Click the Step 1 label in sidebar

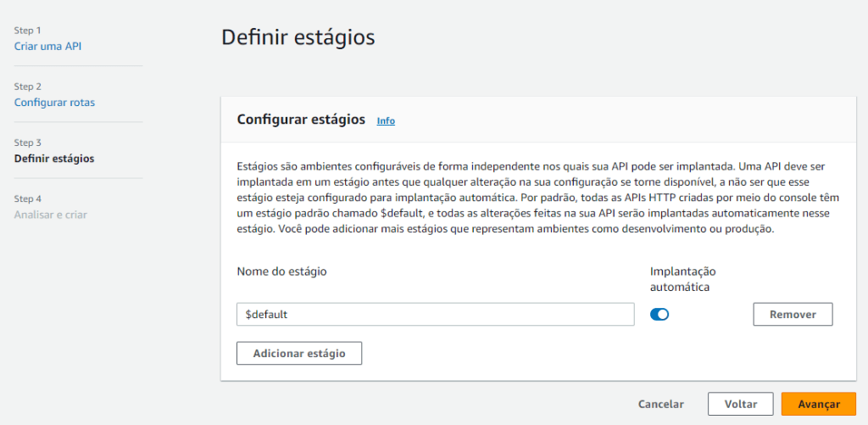pyautogui.click(x=28, y=31)
